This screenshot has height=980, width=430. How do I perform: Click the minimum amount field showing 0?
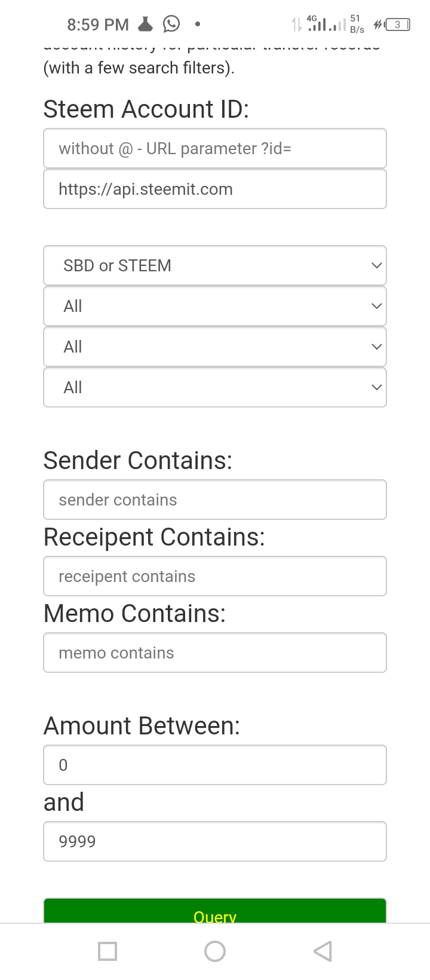215,765
